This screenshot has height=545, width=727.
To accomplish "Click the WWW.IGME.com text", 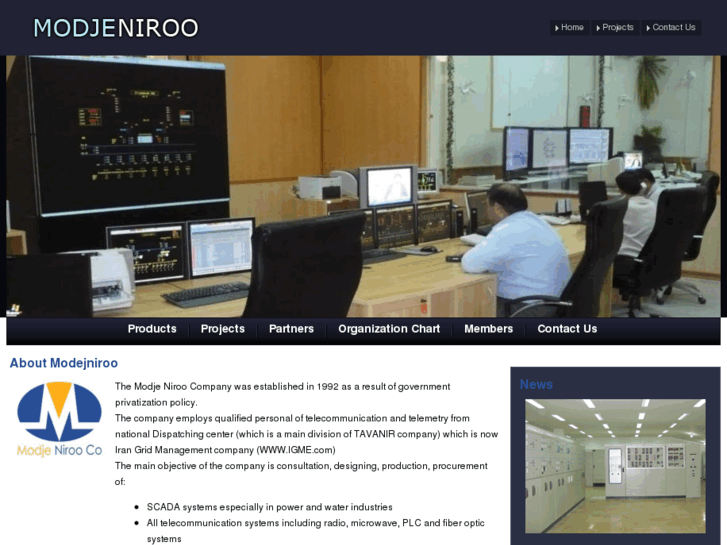I will coord(296,450).
